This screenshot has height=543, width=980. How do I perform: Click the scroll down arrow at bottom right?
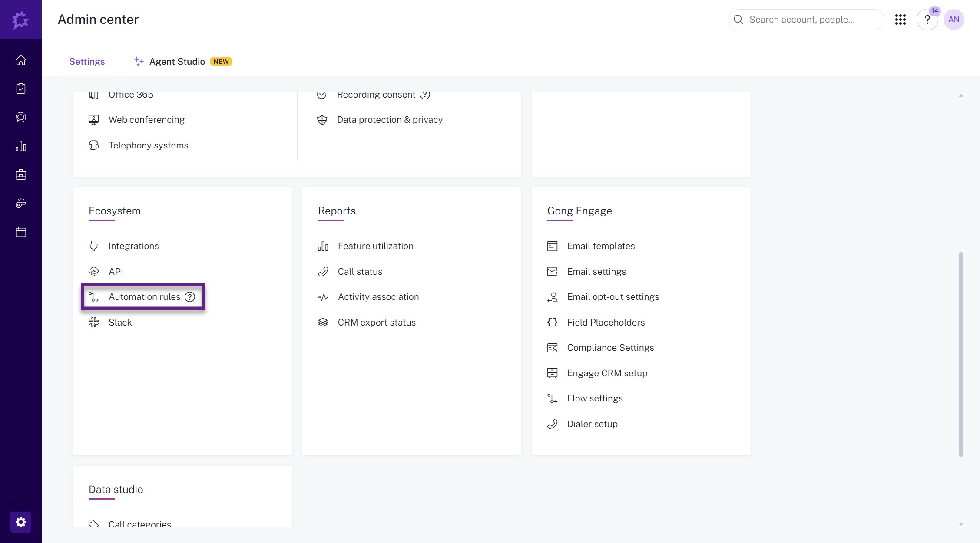[961, 524]
